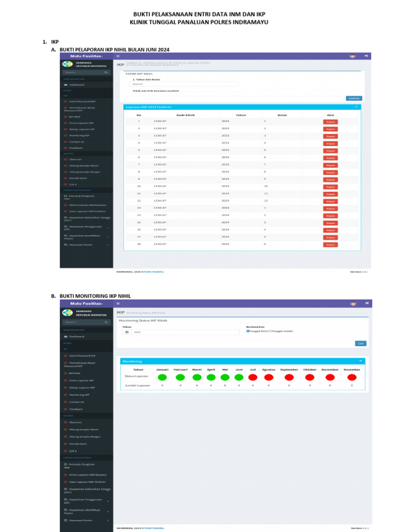Click search magnifier icon in Monitoring page sidebar
This screenshot has height=532, width=399.
coord(106,322)
